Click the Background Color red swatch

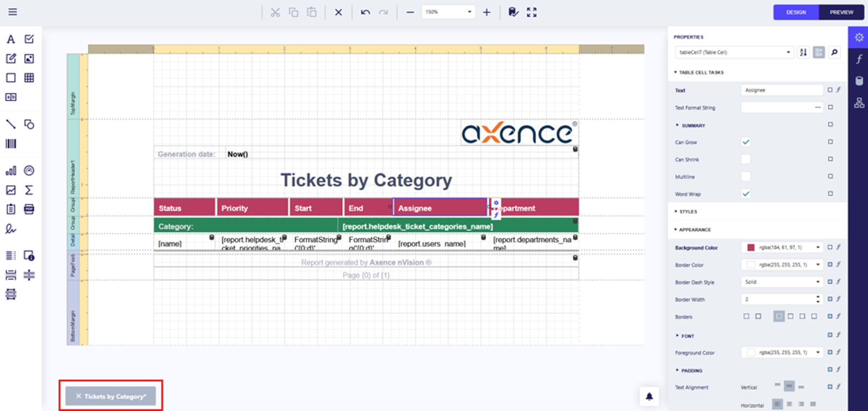751,248
